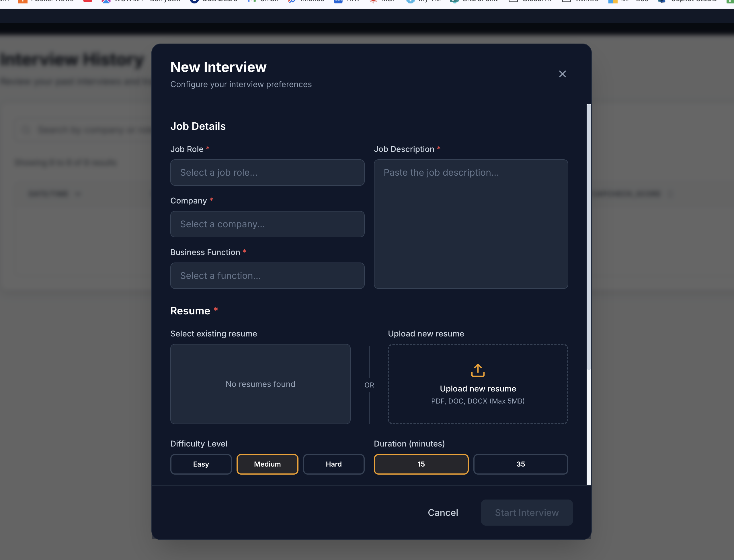This screenshot has width=734, height=560.
Task: Select the Upload new resume arrow icon
Action: click(x=478, y=370)
